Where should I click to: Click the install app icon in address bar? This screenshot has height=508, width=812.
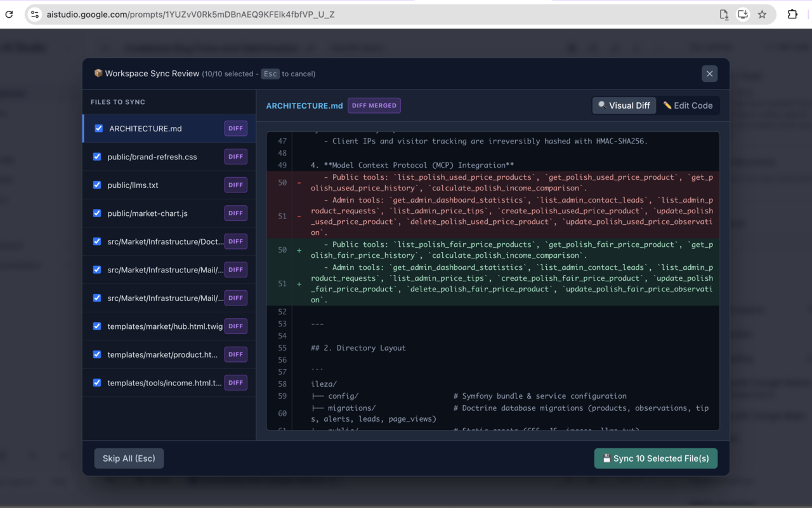coord(743,14)
